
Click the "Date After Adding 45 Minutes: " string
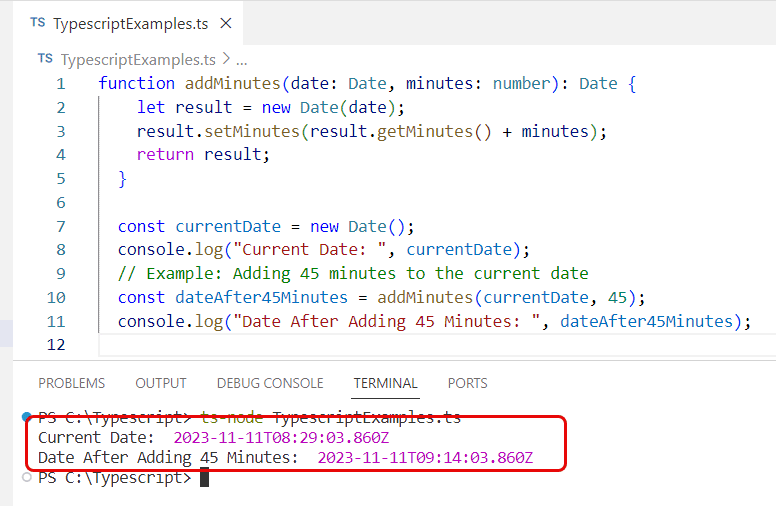click(387, 321)
